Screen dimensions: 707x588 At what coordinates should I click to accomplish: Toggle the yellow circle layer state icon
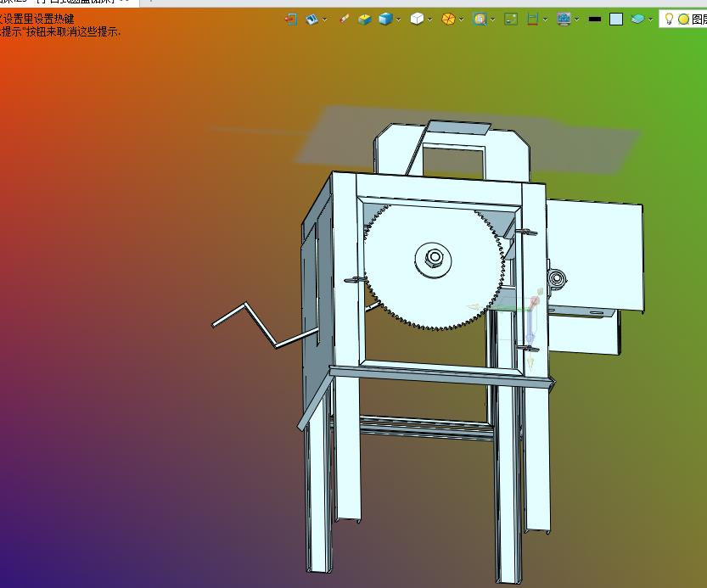[x=683, y=20]
